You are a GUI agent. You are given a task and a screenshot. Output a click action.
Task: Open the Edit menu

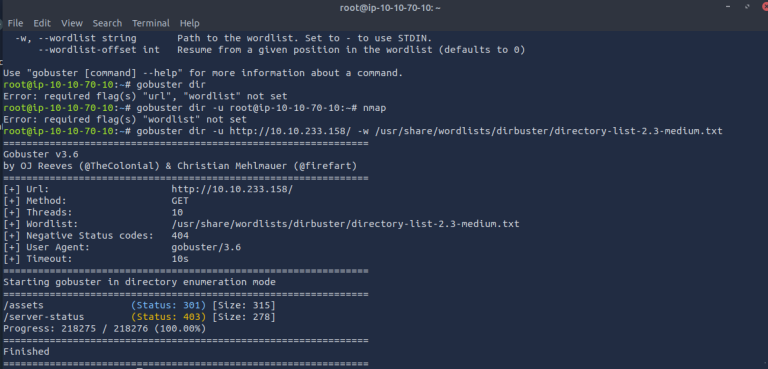42,23
